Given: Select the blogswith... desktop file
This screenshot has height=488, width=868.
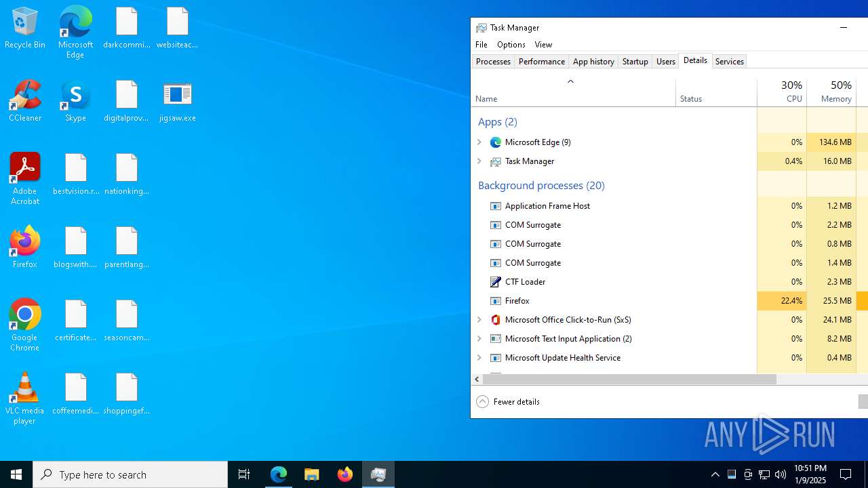Looking at the screenshot, I should click(76, 247).
